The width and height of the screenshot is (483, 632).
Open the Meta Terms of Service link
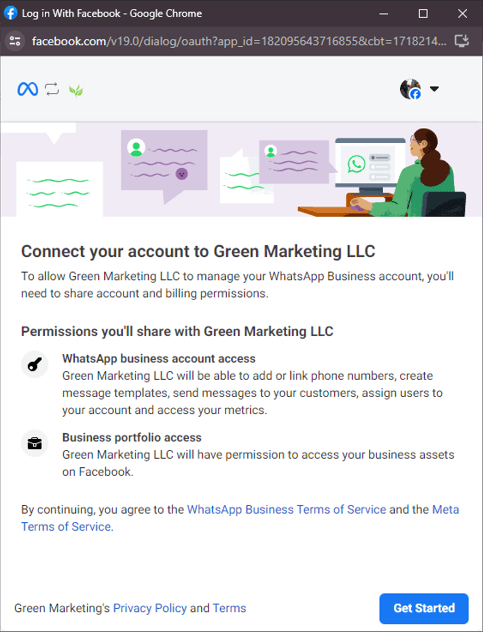click(240, 518)
